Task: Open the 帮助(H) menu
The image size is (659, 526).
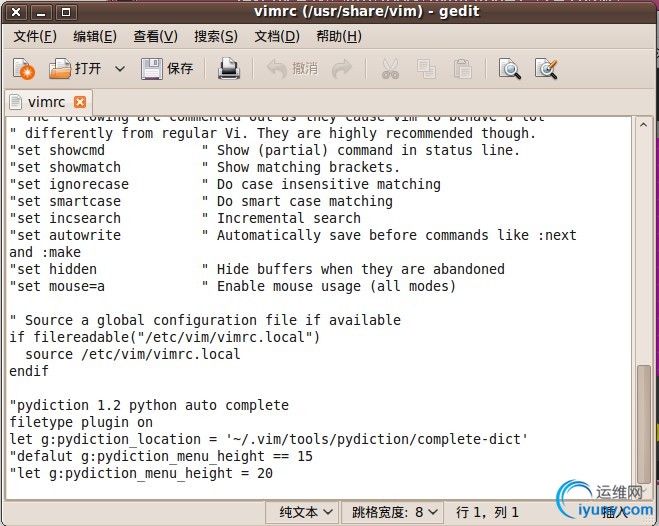Action: pos(339,37)
